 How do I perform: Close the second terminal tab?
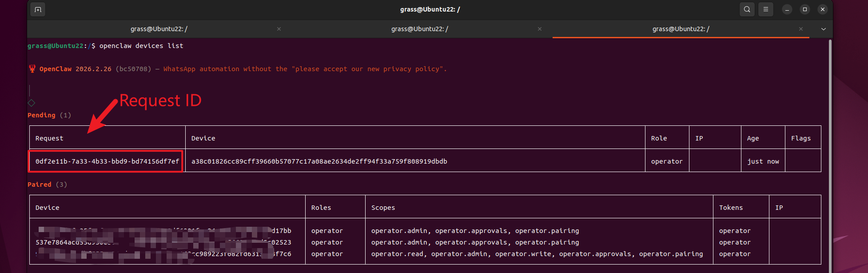(x=540, y=29)
